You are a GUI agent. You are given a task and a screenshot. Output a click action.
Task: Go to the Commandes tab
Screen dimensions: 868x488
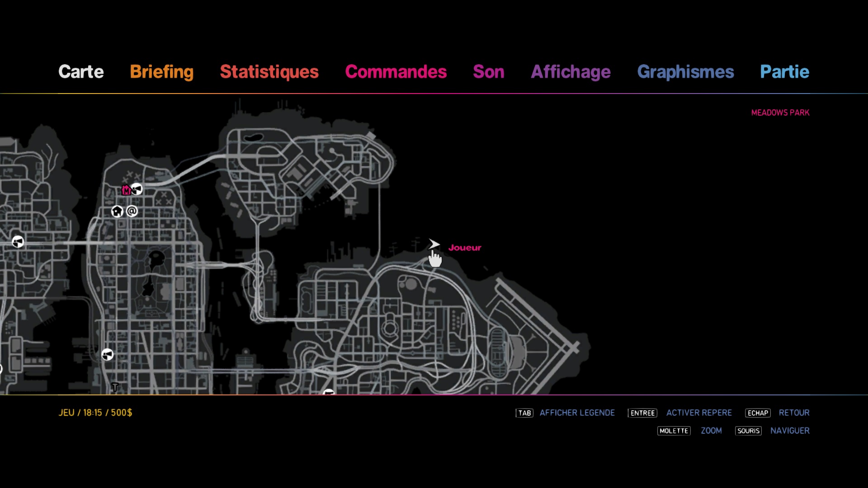click(396, 72)
